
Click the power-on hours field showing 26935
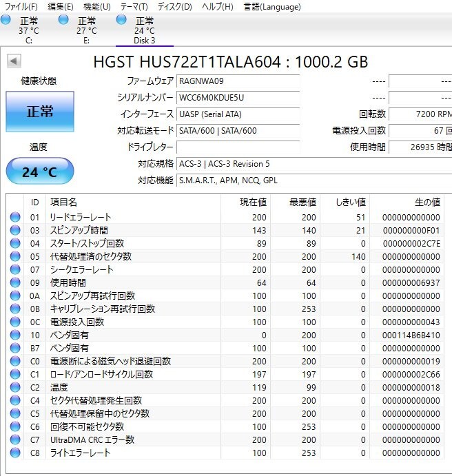point(420,147)
